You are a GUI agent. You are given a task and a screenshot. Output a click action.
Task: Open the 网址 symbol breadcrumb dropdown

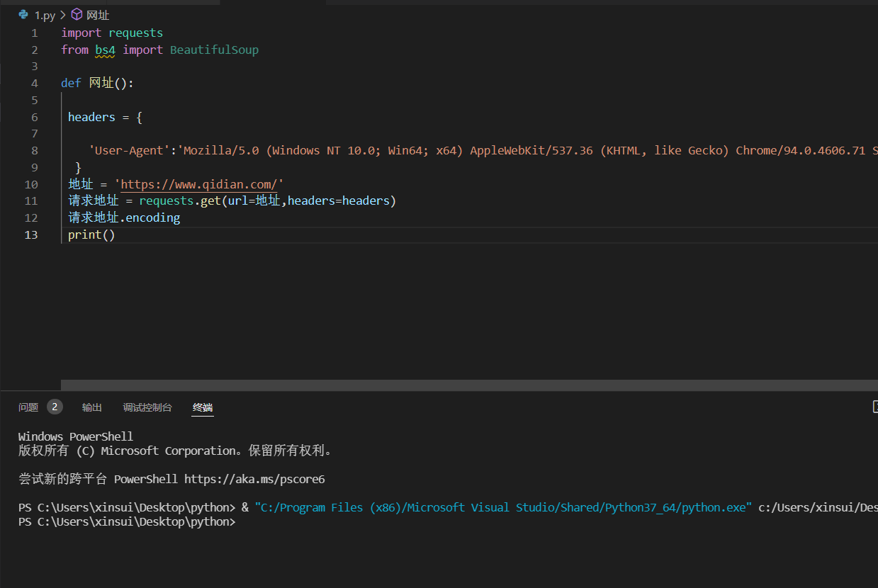(98, 15)
